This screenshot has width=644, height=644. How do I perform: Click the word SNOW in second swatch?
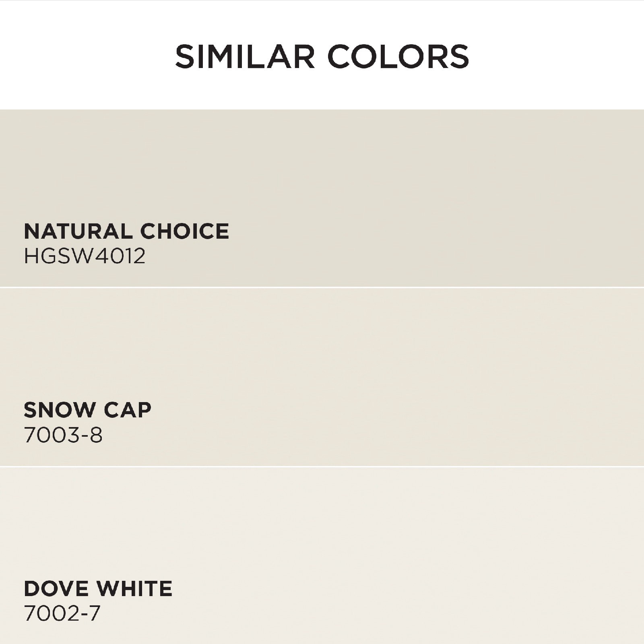pyautogui.click(x=59, y=410)
